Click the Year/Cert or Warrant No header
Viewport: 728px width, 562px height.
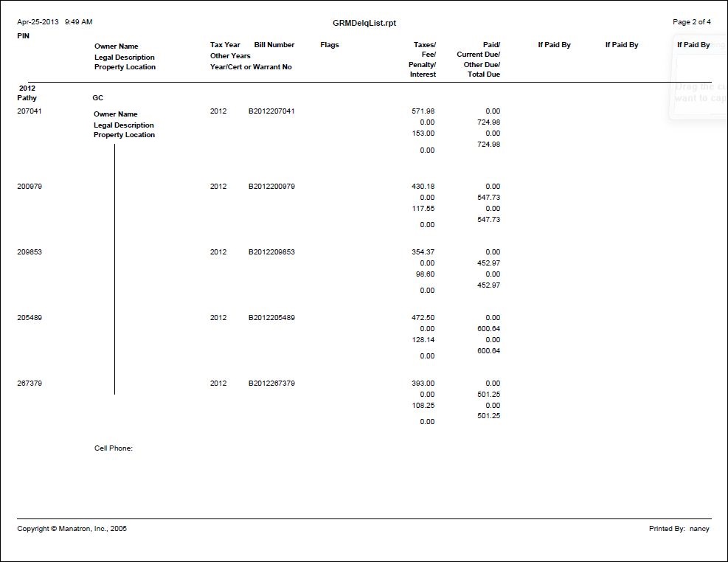(251, 67)
